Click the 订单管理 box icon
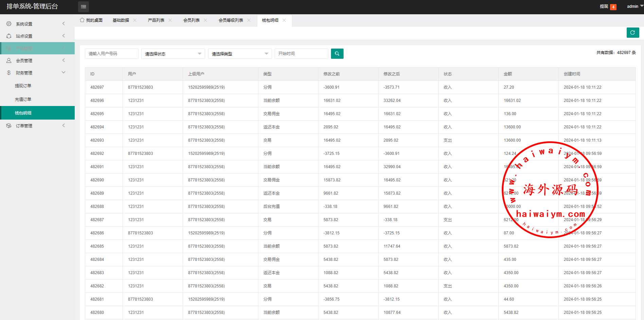The image size is (644, 320). click(x=9, y=126)
